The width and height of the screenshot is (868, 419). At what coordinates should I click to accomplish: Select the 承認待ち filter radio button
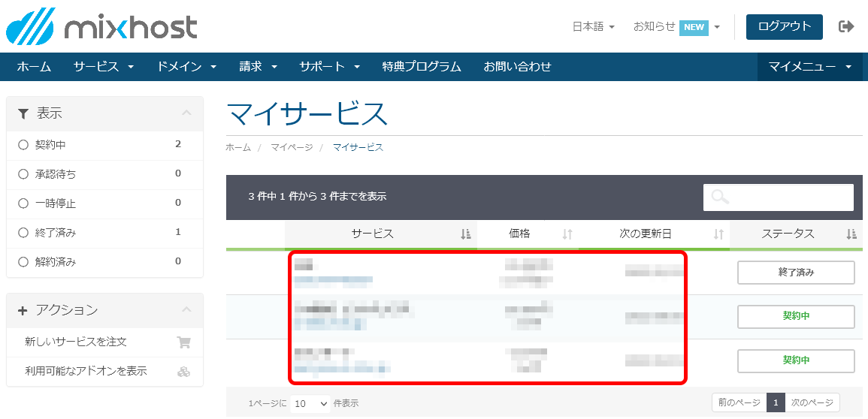pos(23,174)
